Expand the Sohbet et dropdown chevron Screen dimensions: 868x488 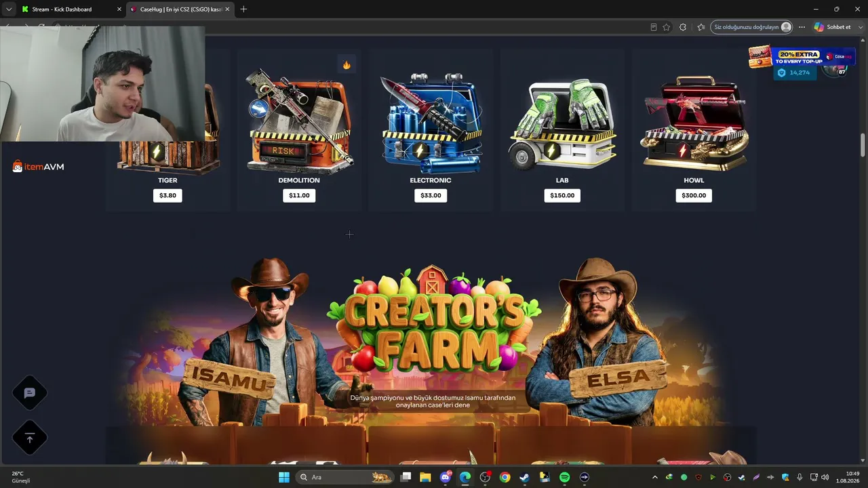(x=859, y=27)
